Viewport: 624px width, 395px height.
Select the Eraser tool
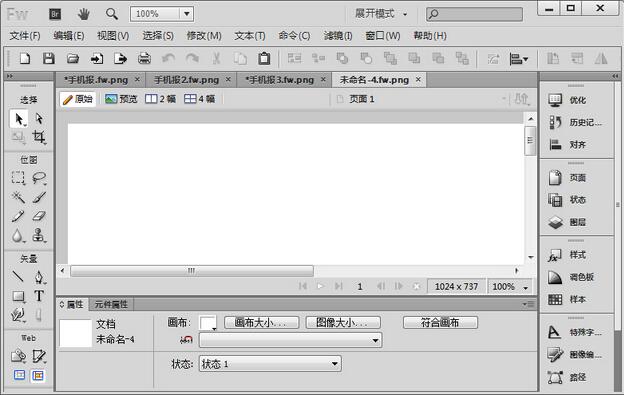(x=39, y=216)
